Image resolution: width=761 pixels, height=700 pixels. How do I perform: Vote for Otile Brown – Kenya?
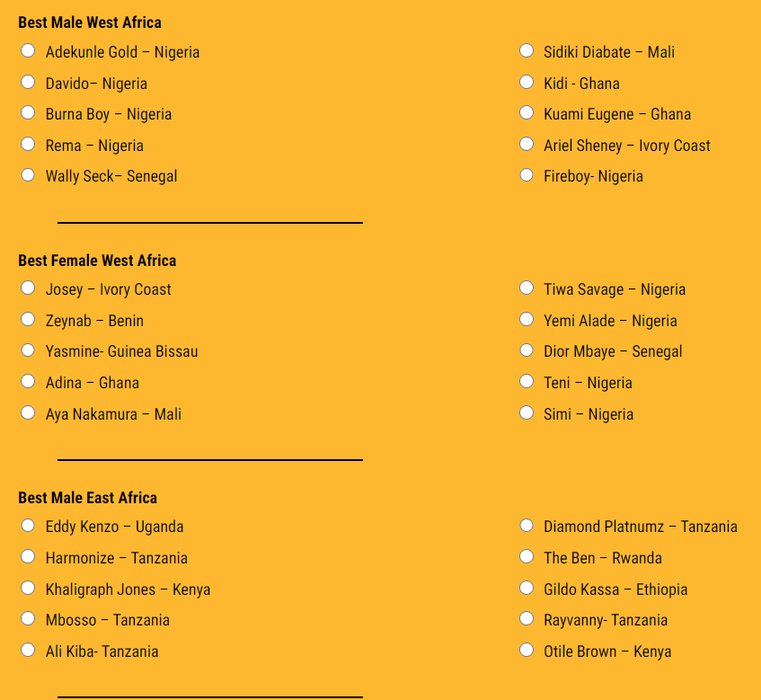(527, 651)
